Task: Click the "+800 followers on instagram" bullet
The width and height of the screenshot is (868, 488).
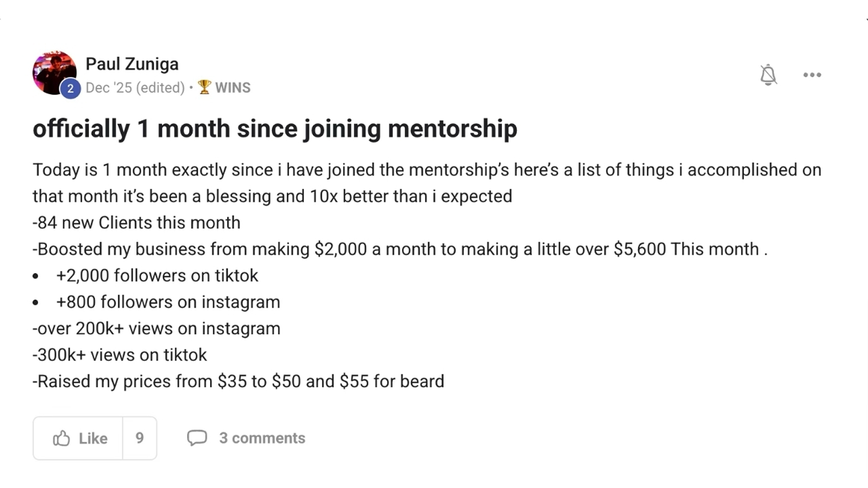Action: (168, 302)
